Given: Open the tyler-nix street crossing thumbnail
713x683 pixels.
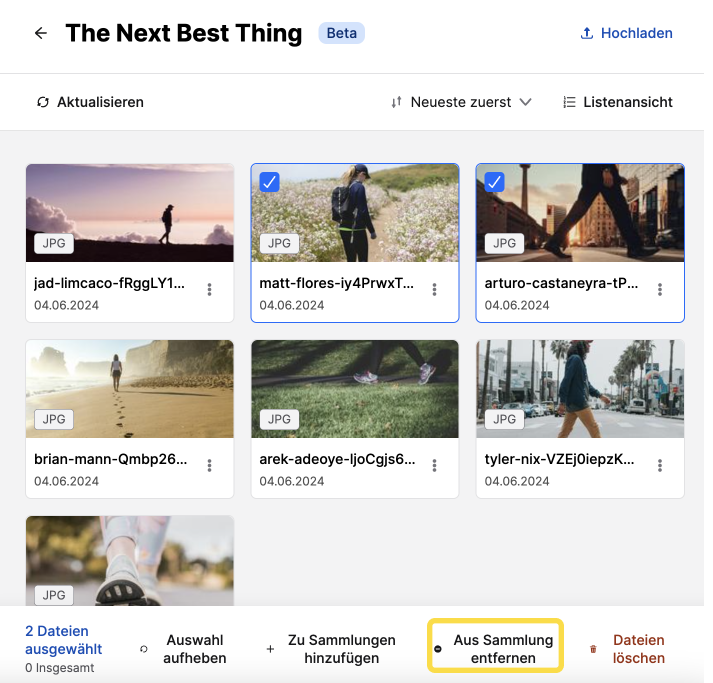Looking at the screenshot, I should tap(580, 389).
